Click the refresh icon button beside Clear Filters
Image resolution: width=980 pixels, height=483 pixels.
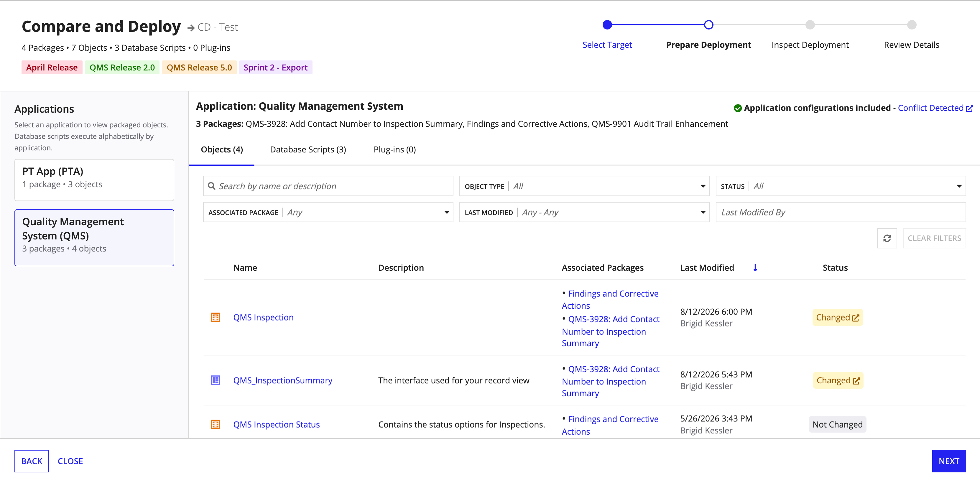887,238
